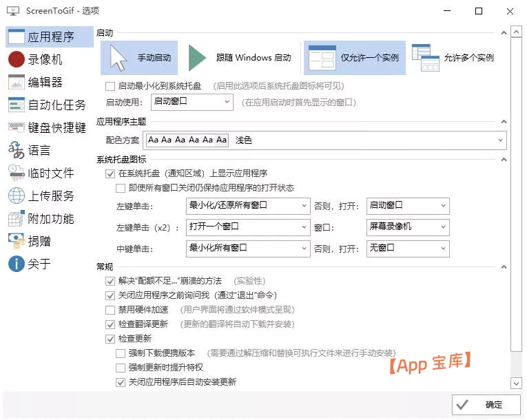This screenshot has height=420, width=527.
Task: Collapse the 系统托盘图标 section
Action: click(504, 160)
